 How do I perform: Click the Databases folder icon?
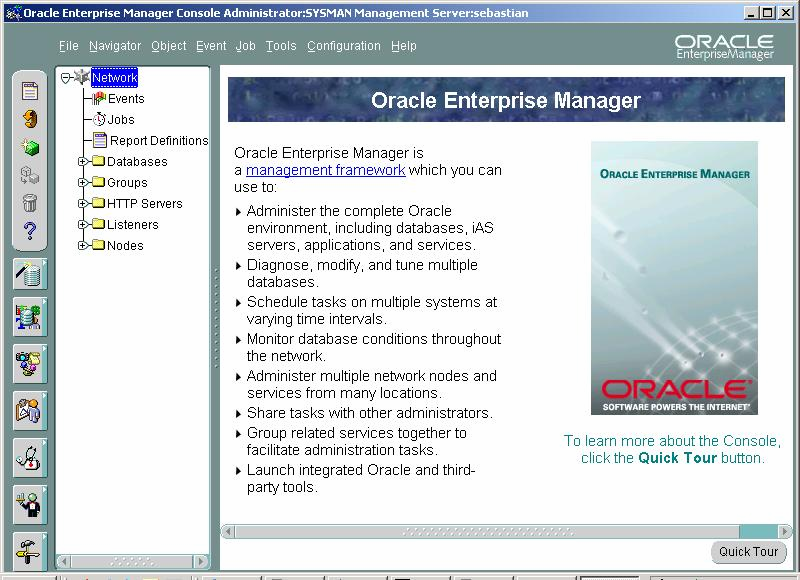pyautogui.click(x=98, y=161)
